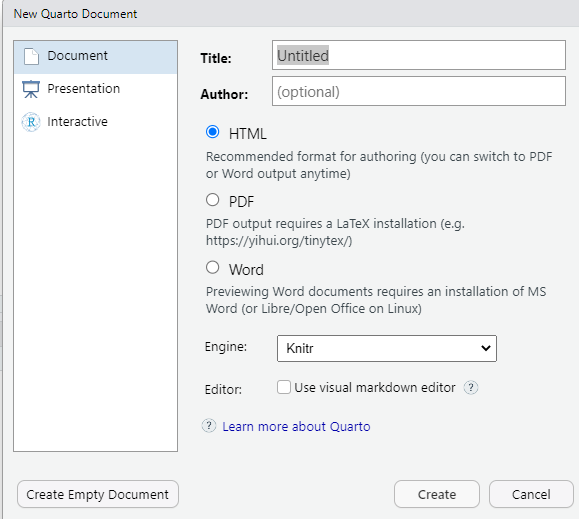Choose the Presentation type in sidebar

pyautogui.click(x=95, y=89)
